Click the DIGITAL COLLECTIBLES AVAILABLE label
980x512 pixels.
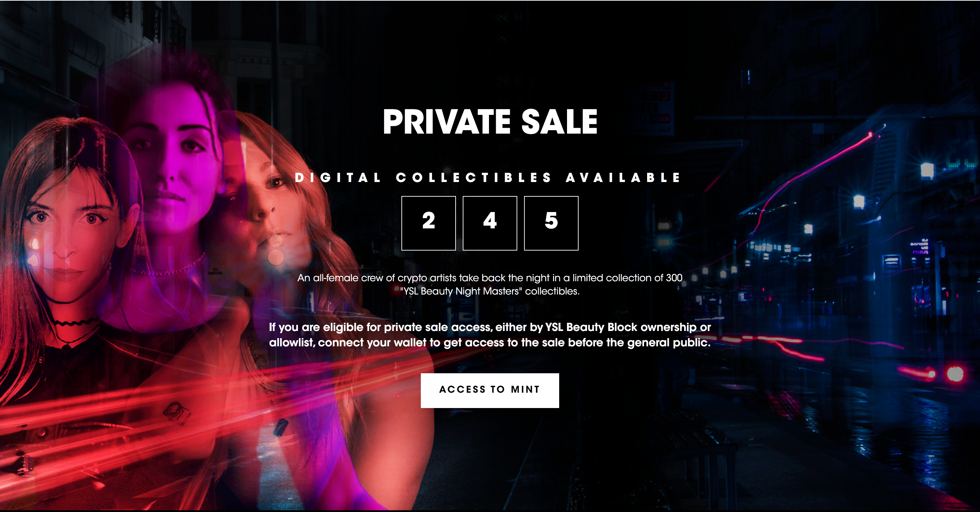click(487, 177)
